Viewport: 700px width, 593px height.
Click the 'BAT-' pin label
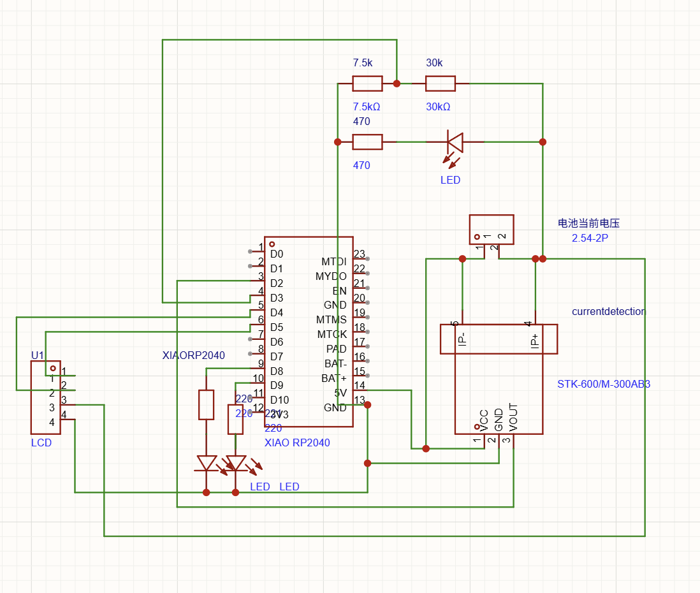point(336,364)
